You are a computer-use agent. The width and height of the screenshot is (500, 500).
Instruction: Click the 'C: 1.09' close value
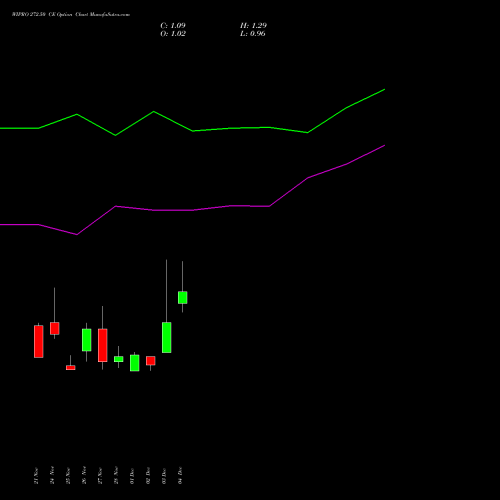[x=173, y=26]
